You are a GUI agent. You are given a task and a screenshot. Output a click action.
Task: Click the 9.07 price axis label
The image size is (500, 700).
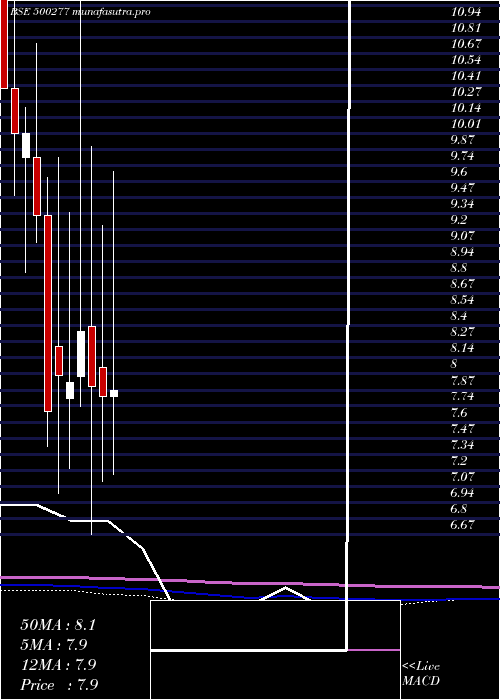point(462,236)
